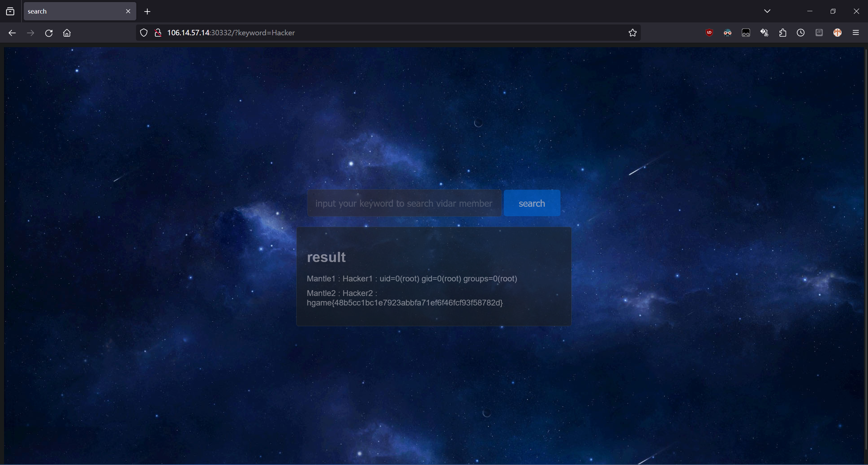Viewport: 868px width, 465px height.
Task: Focus the vidar member keyword input
Action: tap(404, 203)
